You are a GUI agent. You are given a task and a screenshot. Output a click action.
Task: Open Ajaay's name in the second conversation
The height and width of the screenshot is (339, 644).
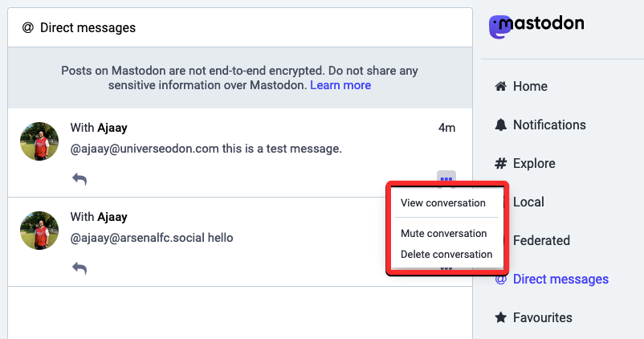(112, 216)
